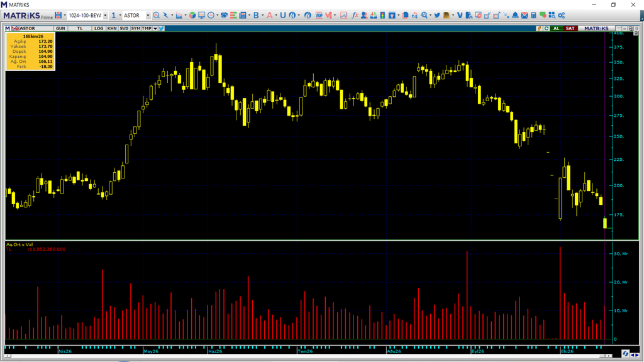The image size is (644, 362).
Task: Click the line chart icon
Action: 344,15
